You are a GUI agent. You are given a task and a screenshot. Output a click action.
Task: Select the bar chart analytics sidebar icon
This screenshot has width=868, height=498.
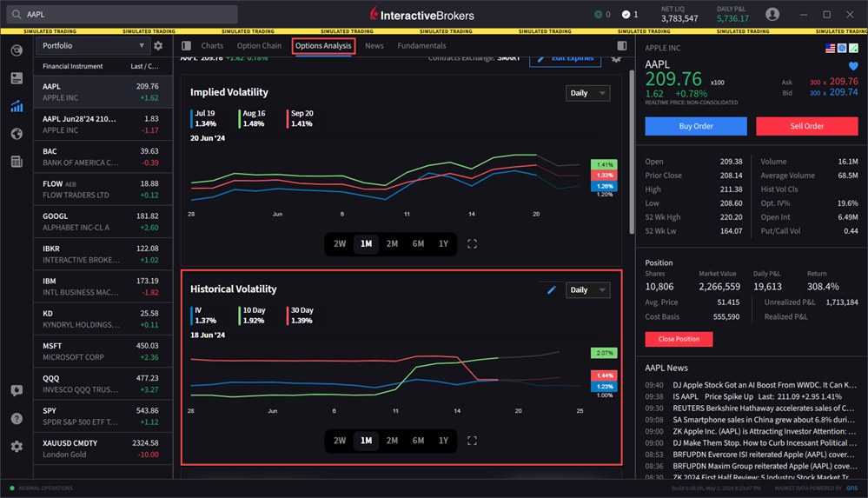coord(17,106)
